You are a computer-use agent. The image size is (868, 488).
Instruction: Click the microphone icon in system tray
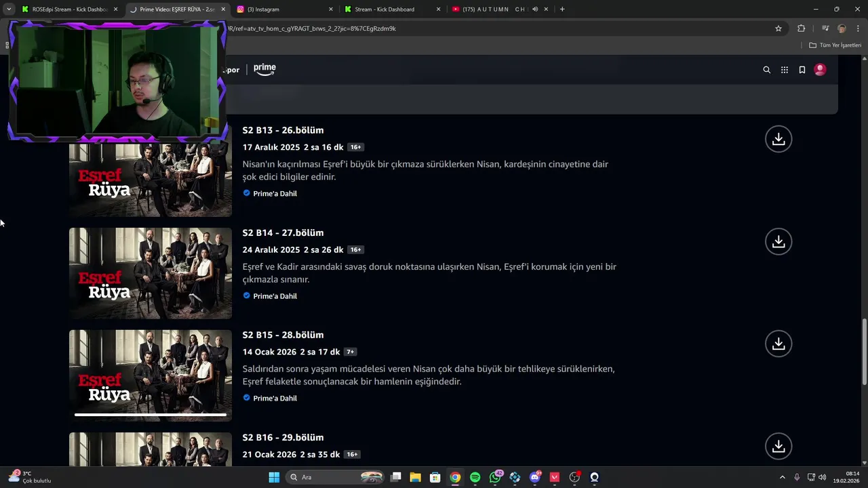coord(797,477)
